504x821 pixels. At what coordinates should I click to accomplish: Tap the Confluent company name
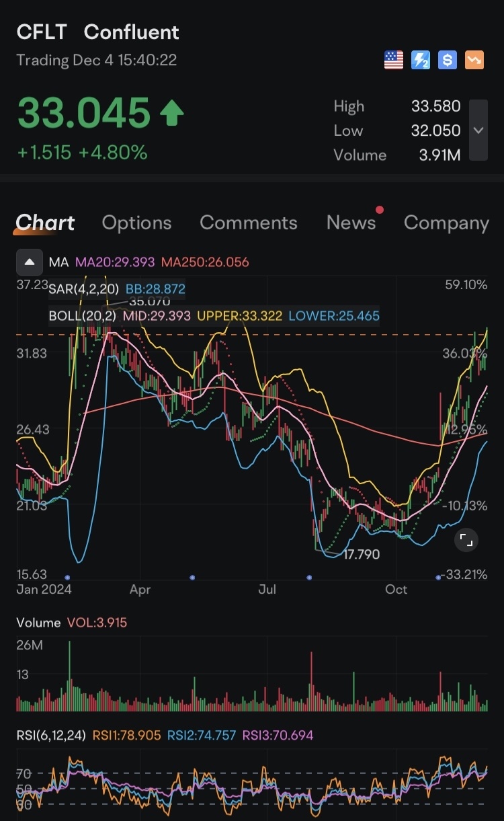(132, 32)
